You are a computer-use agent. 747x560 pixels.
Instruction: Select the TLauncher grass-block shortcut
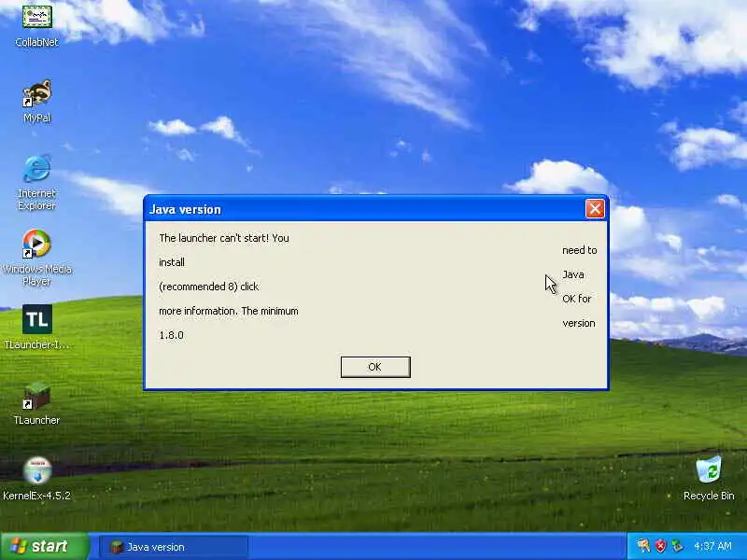(36, 403)
